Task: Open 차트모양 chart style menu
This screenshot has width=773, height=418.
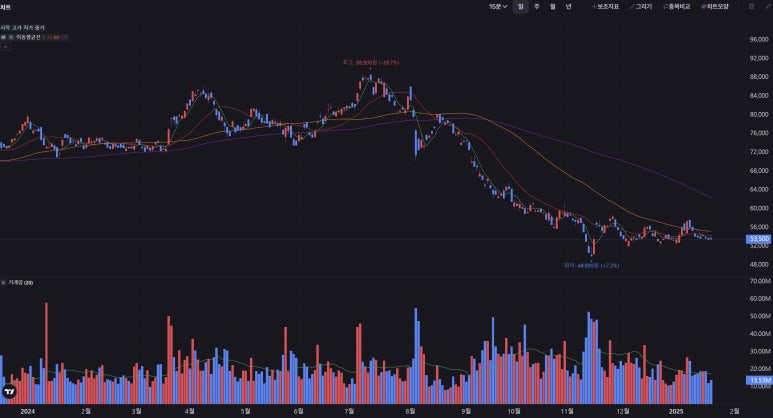Action: coord(714,6)
